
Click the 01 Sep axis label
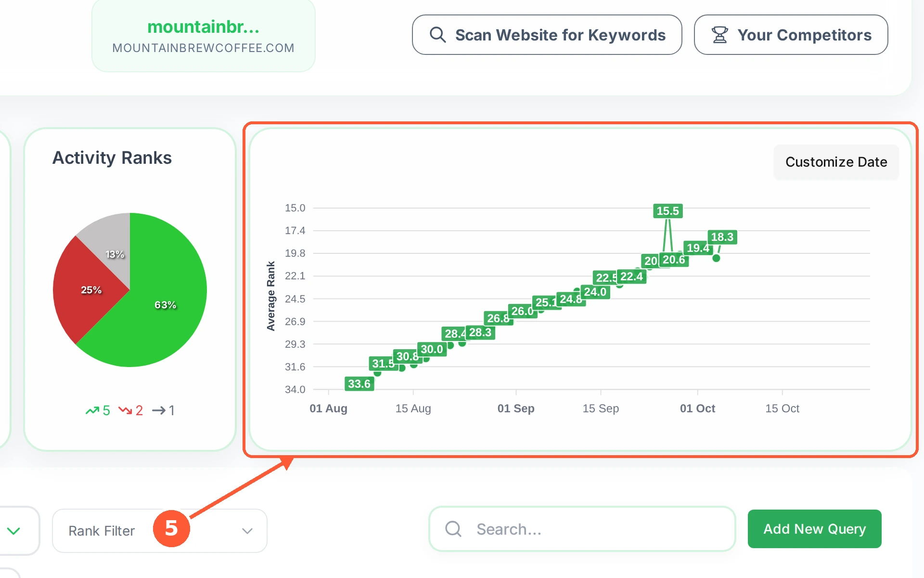516,408
